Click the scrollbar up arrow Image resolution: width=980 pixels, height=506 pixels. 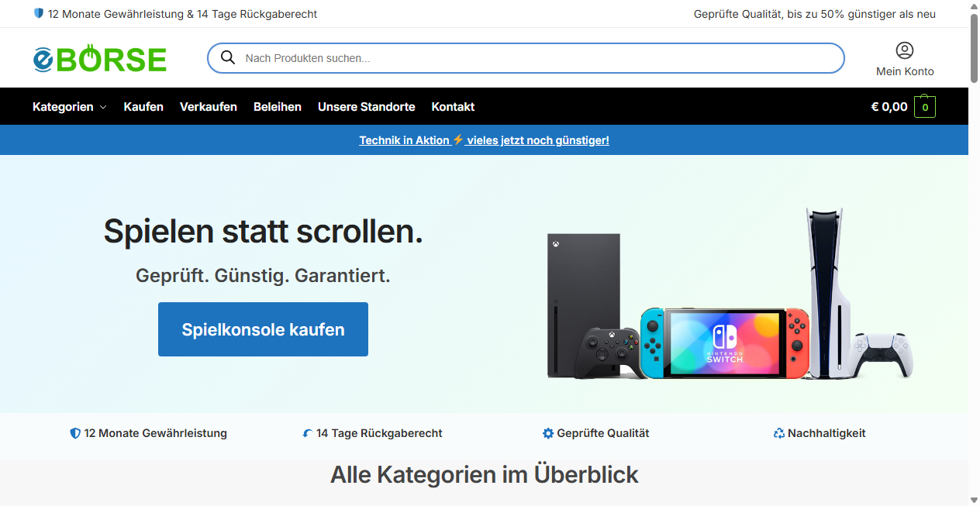click(x=974, y=5)
